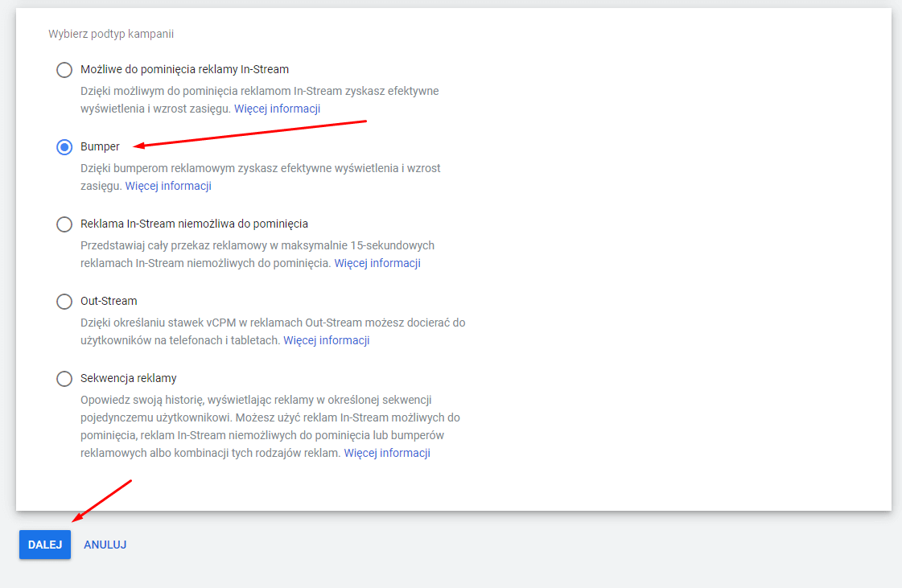This screenshot has height=588, width=902.
Task: Select the skippable In-Stream radio button
Action: click(x=64, y=70)
